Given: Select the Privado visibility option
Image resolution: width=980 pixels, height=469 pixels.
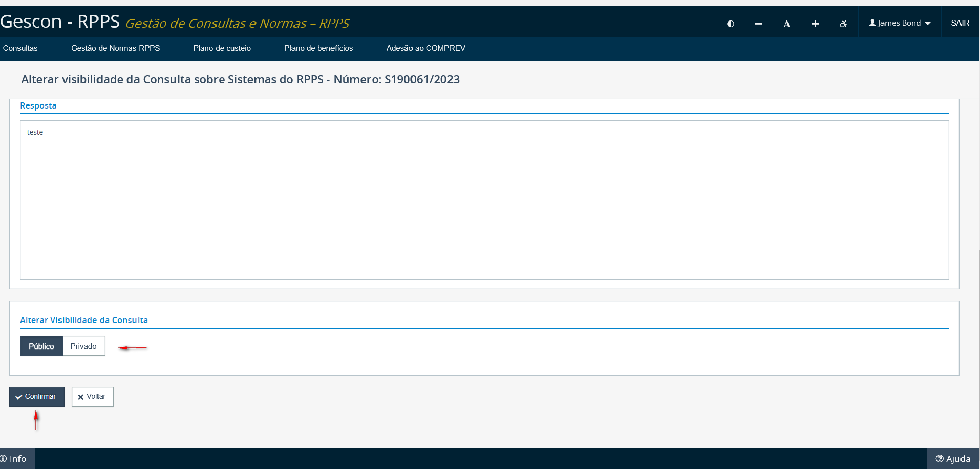Looking at the screenshot, I should coord(83,346).
